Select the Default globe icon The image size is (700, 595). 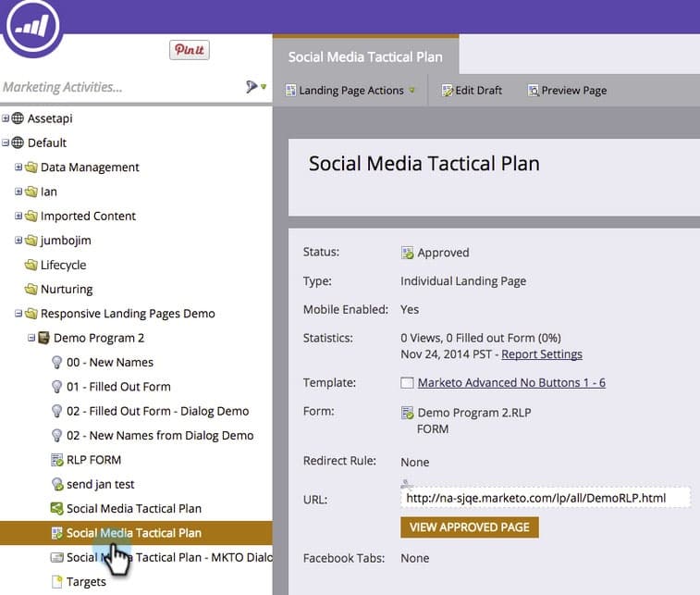tap(18, 143)
